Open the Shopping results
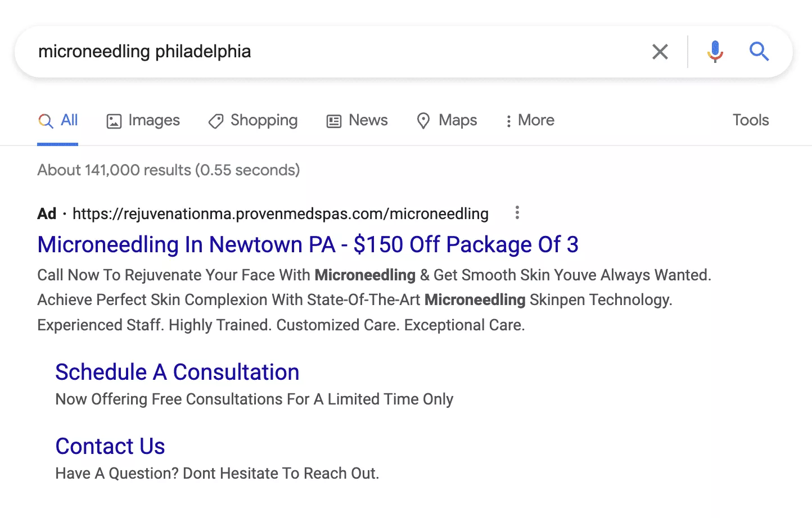This screenshot has height=518, width=812. pyautogui.click(x=252, y=120)
